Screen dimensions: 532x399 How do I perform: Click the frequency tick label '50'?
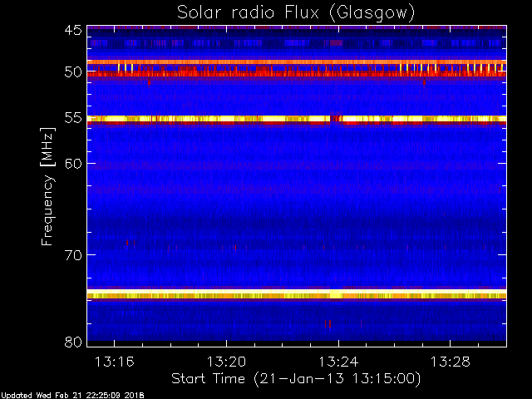pos(73,72)
